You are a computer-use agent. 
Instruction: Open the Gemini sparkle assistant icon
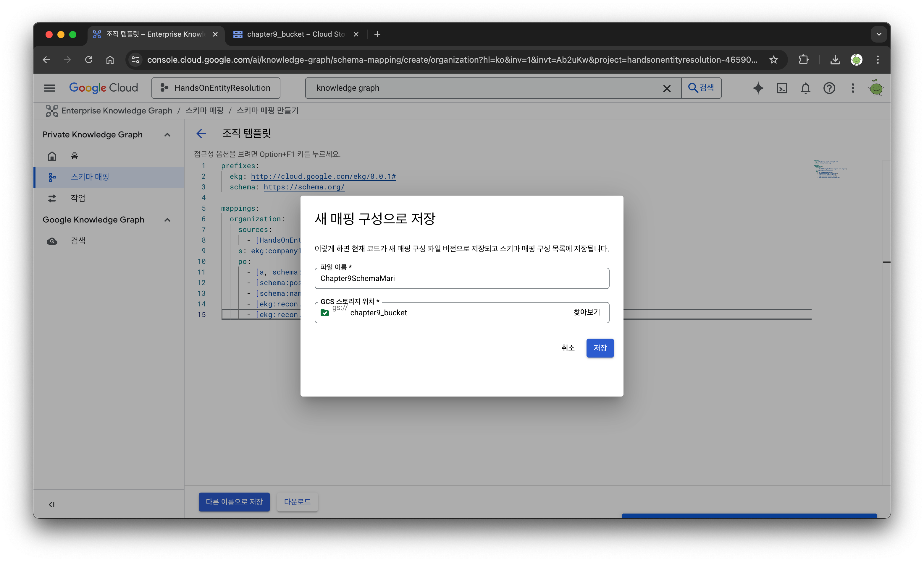click(x=758, y=88)
